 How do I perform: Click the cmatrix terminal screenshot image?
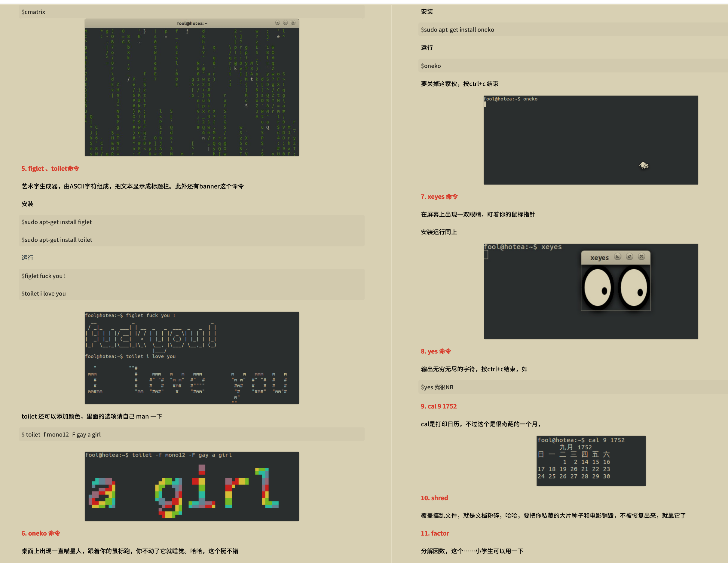tap(192, 88)
